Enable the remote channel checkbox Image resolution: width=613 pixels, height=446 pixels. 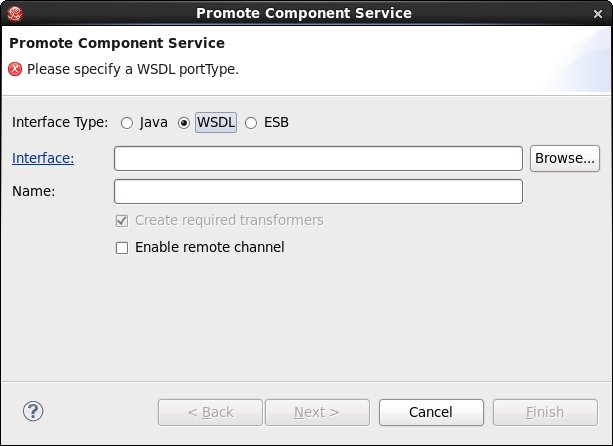tap(122, 248)
